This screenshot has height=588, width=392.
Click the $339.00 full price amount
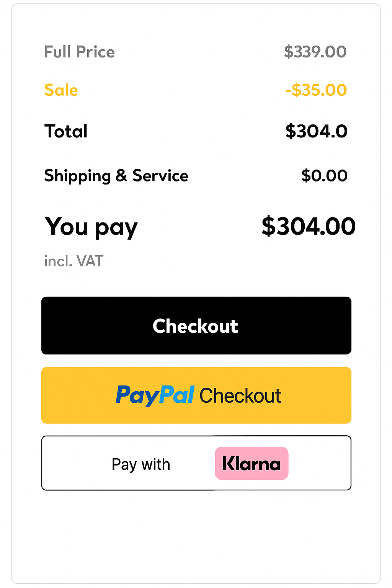point(315,52)
